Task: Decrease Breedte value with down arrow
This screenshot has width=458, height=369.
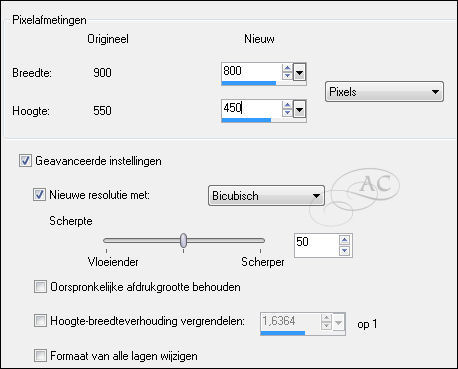Action: coord(287,76)
